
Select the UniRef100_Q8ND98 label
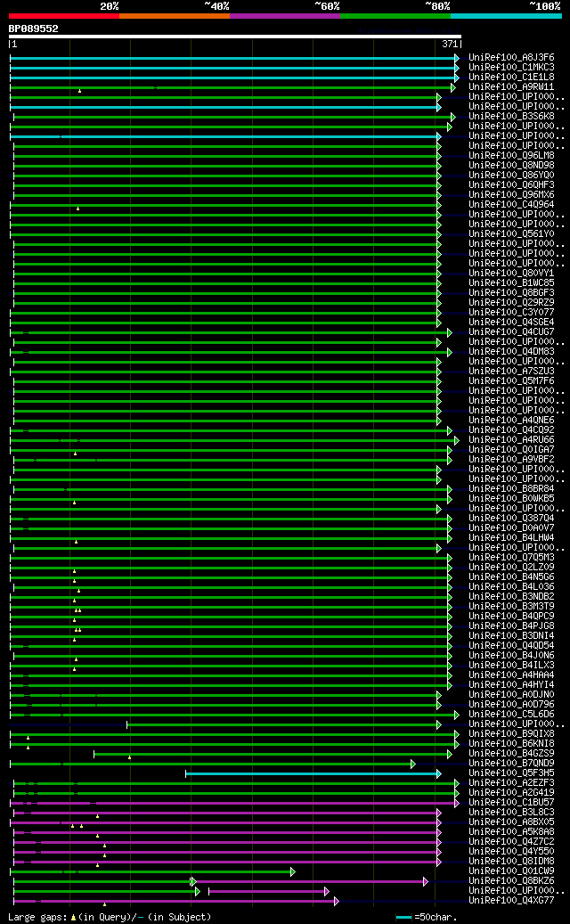(x=511, y=166)
